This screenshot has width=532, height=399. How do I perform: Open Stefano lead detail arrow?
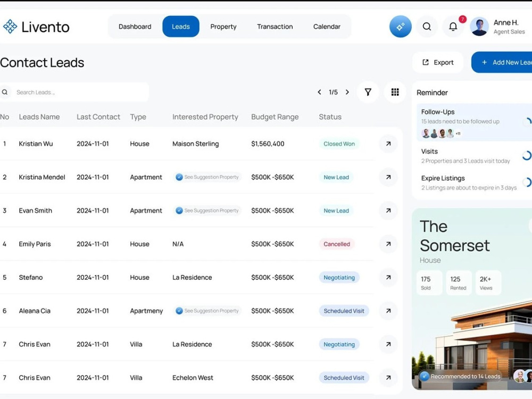pos(388,278)
